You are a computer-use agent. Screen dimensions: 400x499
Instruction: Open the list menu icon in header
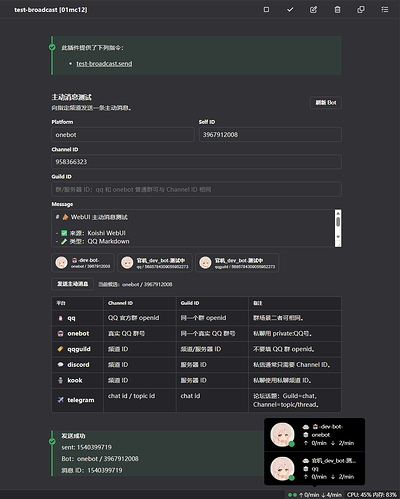pyautogui.click(x=385, y=10)
